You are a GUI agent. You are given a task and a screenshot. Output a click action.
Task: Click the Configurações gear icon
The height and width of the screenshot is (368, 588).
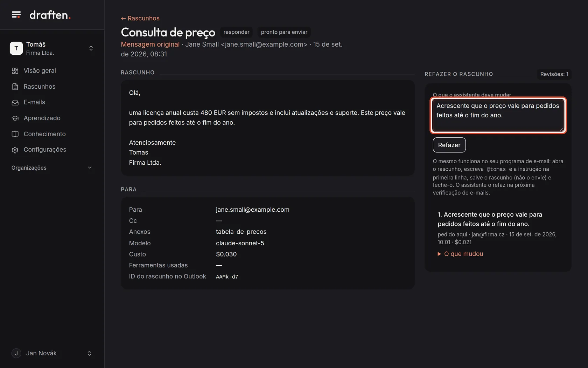pos(15,150)
